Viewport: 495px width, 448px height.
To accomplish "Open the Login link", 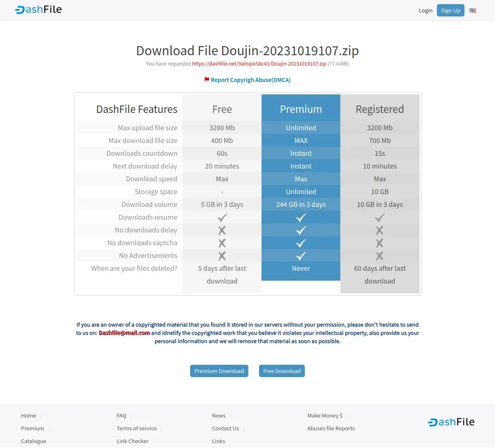I will coord(426,10).
